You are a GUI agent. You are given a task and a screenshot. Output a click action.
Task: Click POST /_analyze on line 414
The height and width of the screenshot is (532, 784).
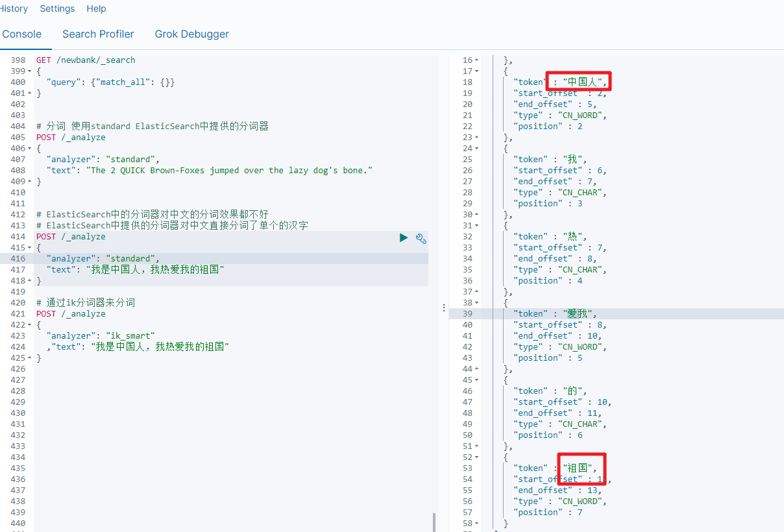click(x=71, y=237)
